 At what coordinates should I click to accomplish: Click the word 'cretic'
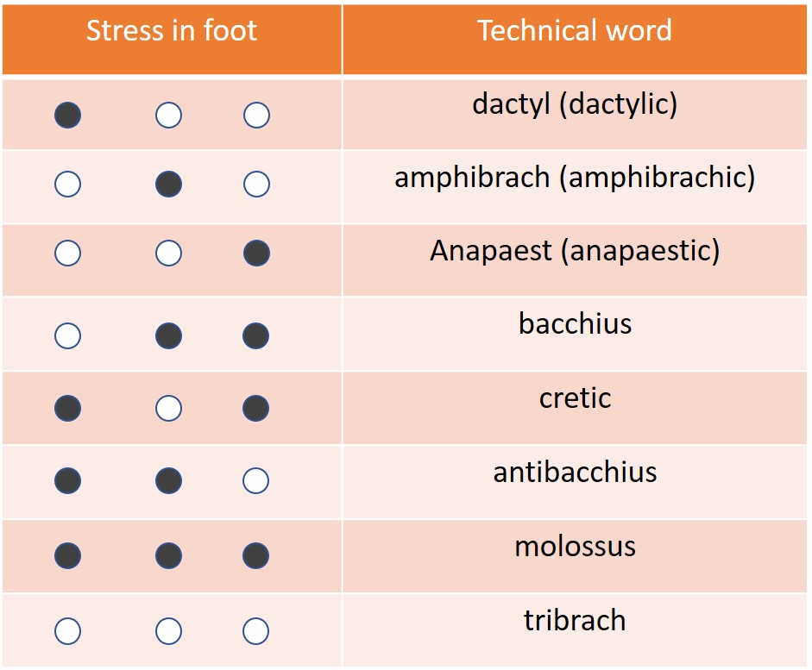[575, 398]
